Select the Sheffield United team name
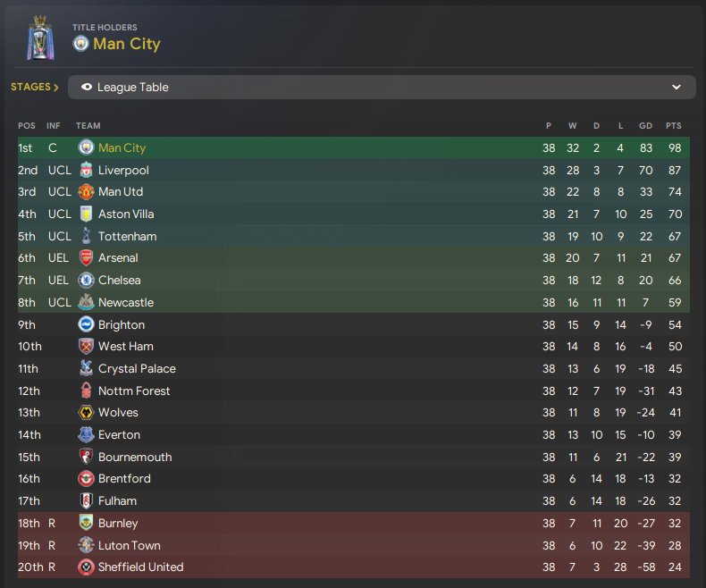This screenshot has width=706, height=588. click(x=140, y=567)
